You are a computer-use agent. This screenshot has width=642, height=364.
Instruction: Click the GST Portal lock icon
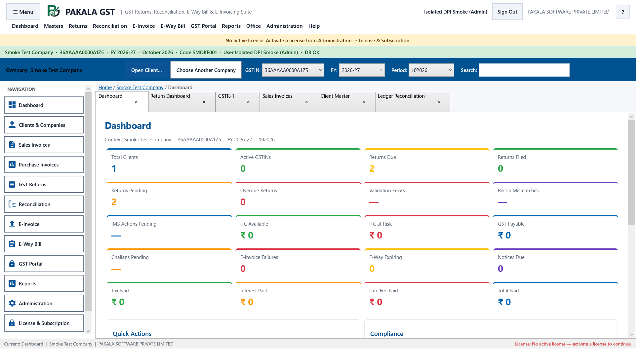click(x=12, y=264)
